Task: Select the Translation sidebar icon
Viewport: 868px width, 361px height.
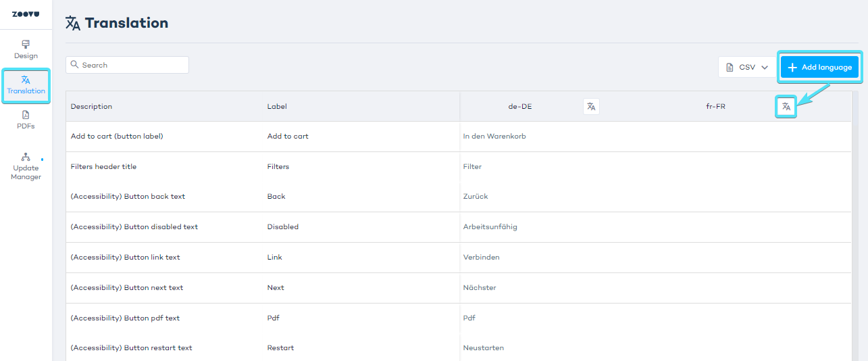Action: coord(26,80)
